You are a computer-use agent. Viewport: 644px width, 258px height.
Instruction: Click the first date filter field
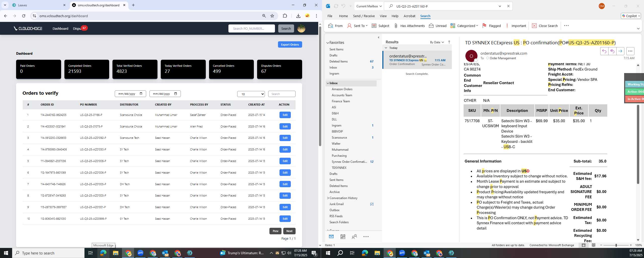(x=130, y=94)
